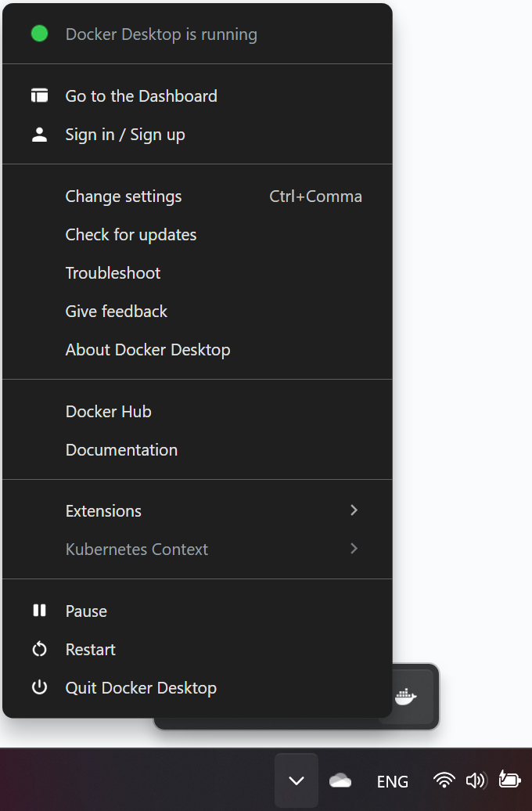Click the speaker volume icon
This screenshot has width=532, height=811.
pyautogui.click(x=476, y=780)
